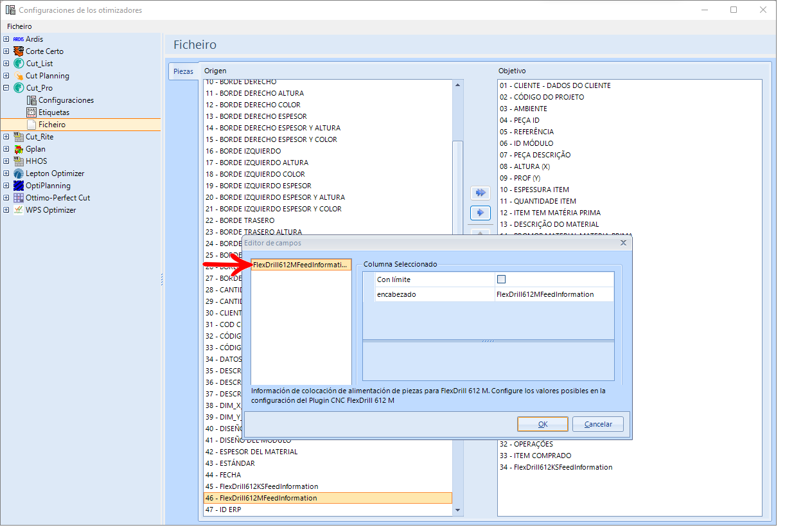785x532 pixels.
Task: Expand the Cut_Rite tree node
Action: 6,137
